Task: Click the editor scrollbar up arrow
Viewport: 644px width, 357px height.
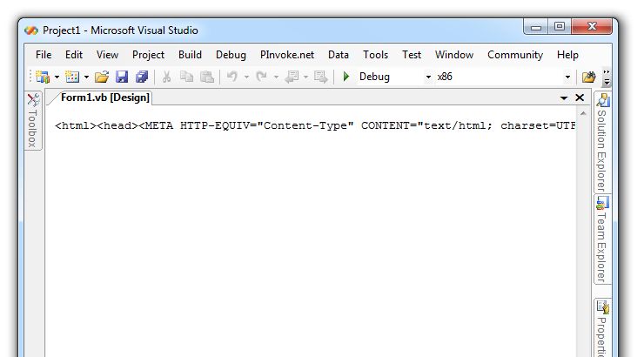Action: [583, 113]
